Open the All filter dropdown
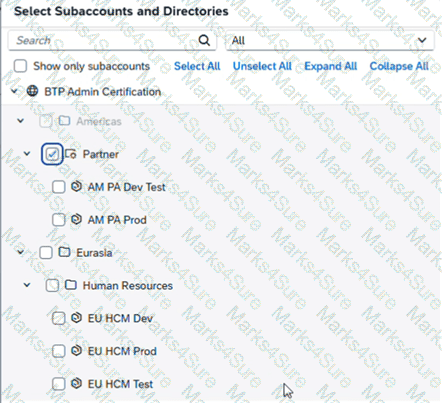Screen dimensions: 442x403 330,41
